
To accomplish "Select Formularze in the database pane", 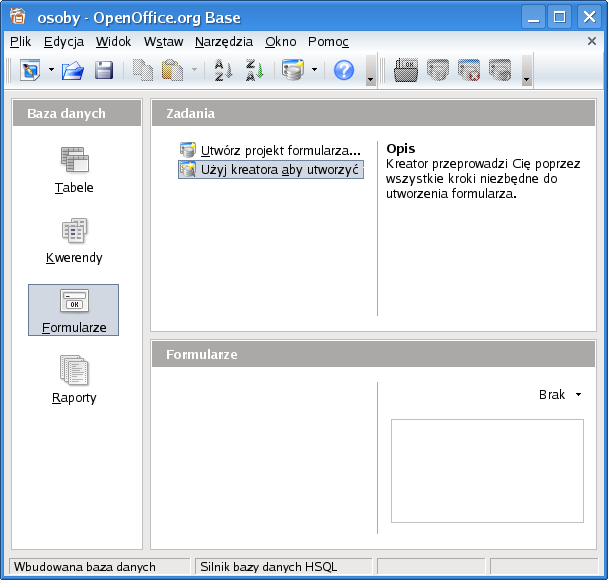I will coord(73,310).
